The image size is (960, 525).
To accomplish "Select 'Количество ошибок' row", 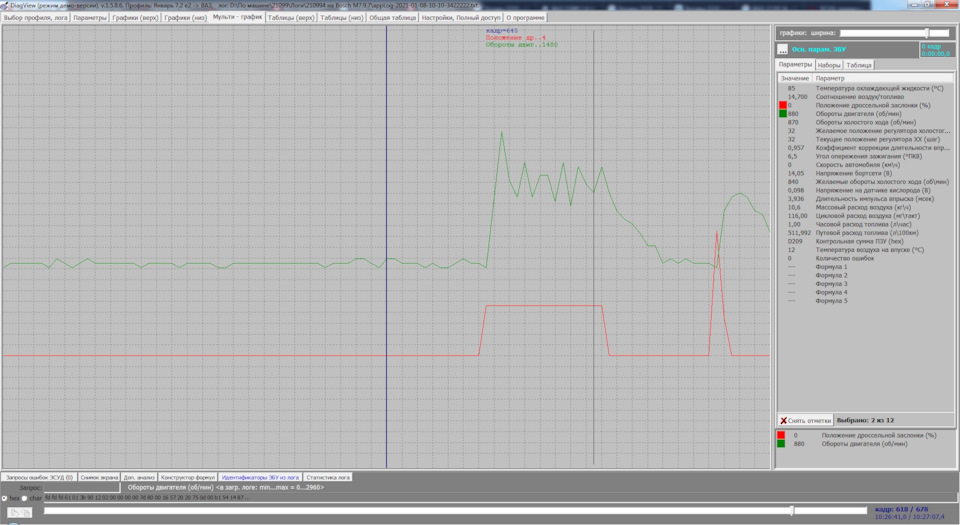I will pos(866,258).
